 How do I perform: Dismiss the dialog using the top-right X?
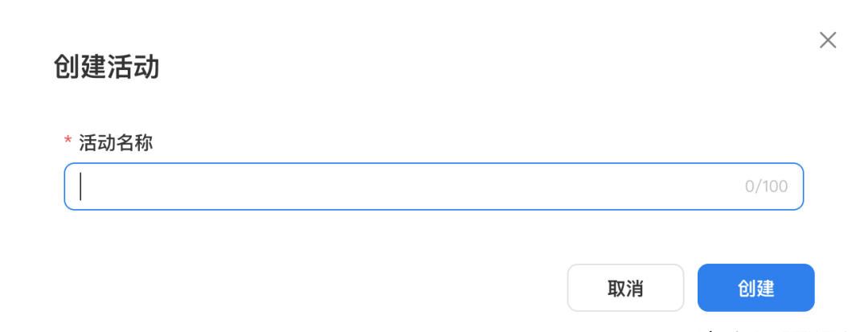828,40
